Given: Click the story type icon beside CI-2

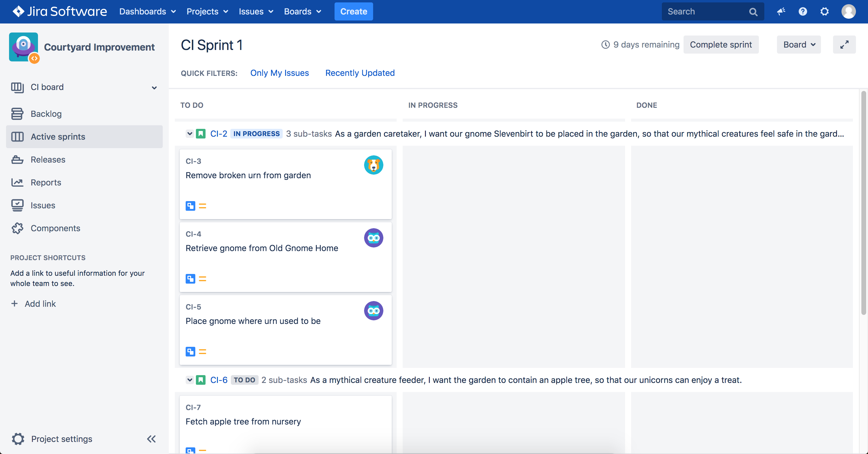Looking at the screenshot, I should click(x=201, y=134).
